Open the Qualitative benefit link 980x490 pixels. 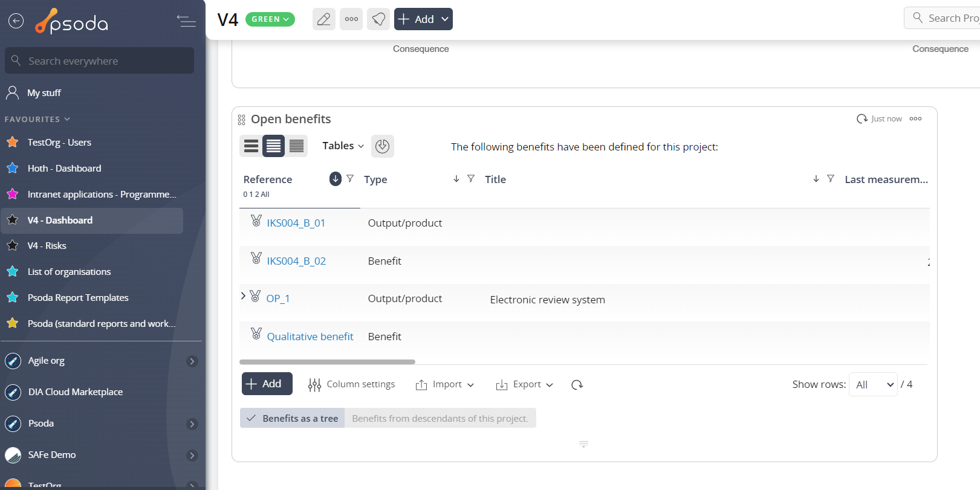click(310, 337)
